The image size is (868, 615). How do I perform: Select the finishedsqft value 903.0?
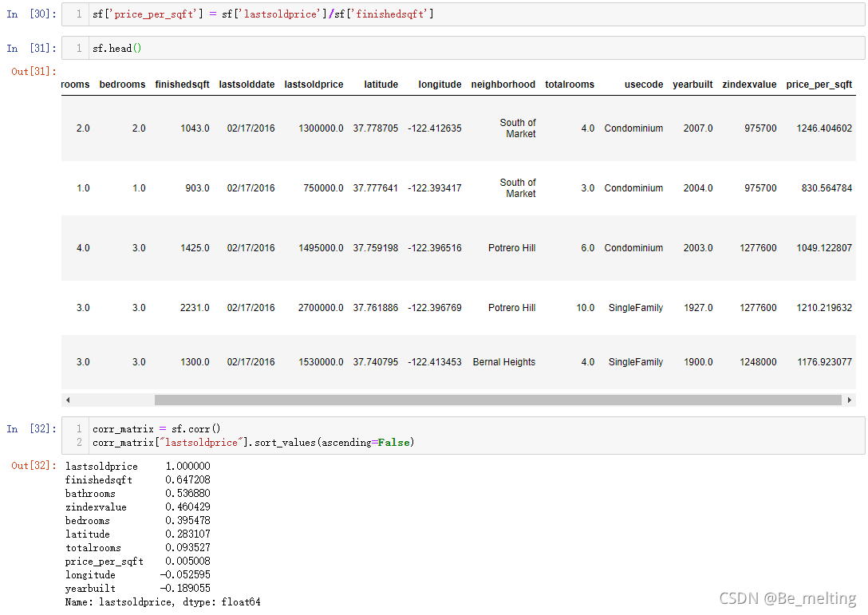click(x=197, y=187)
